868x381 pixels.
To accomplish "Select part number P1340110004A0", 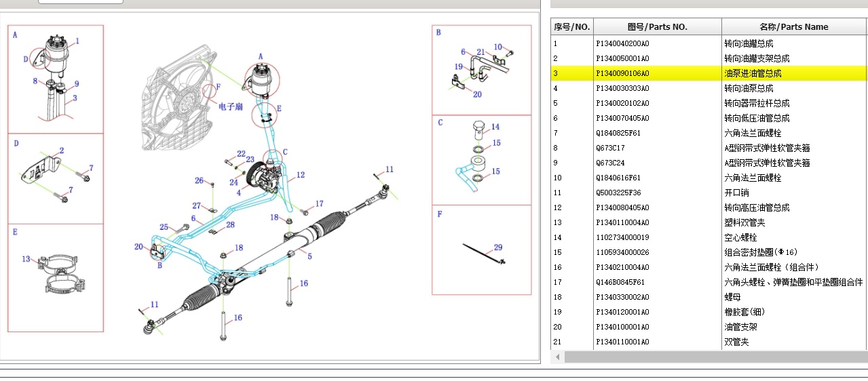I will point(622,222).
